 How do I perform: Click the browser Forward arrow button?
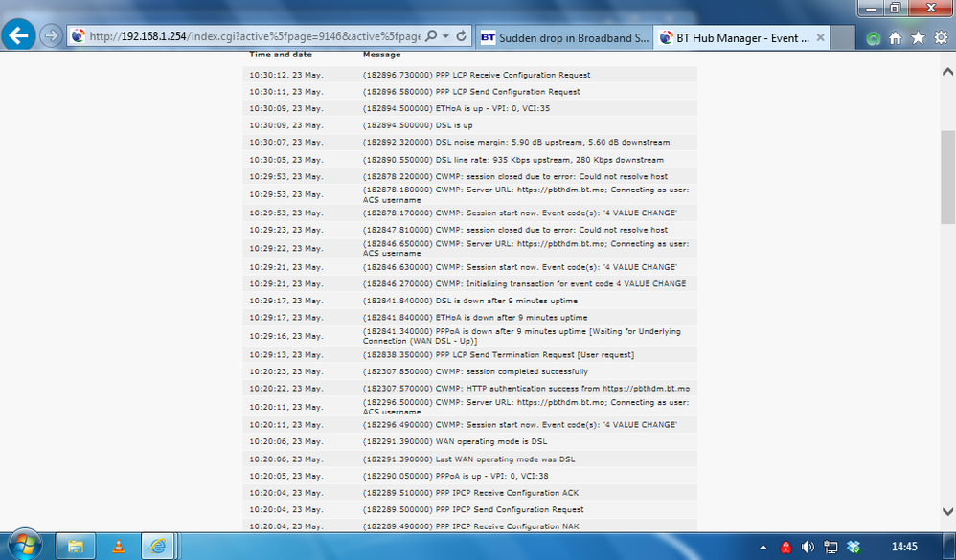point(51,36)
